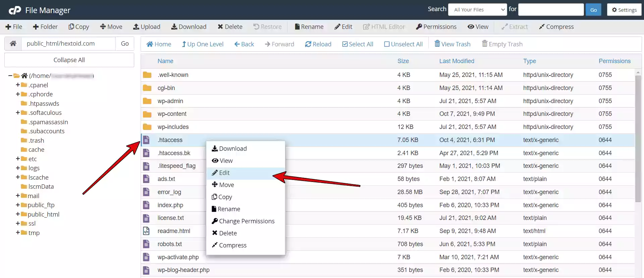Expand the mail tree folder
The image size is (644, 278).
18,196
